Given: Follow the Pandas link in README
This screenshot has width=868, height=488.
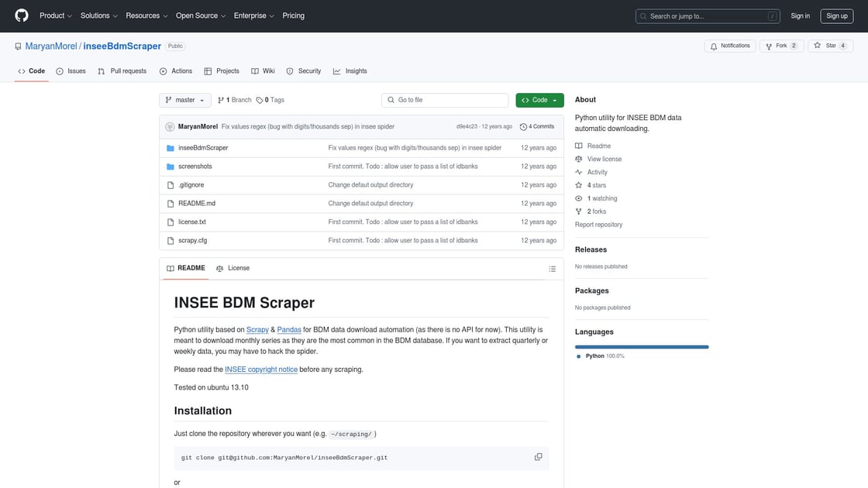Looking at the screenshot, I should [x=289, y=329].
